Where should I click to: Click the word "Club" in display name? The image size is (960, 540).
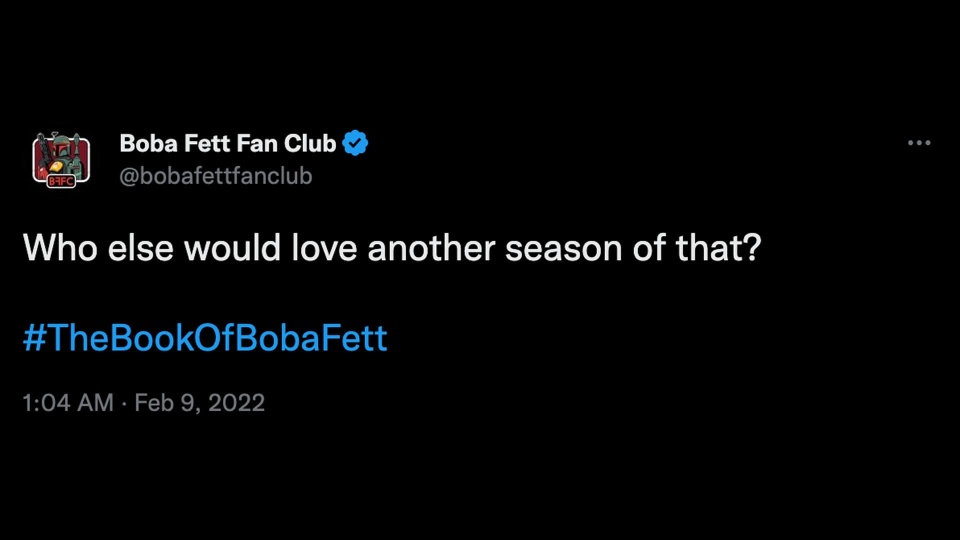(310, 143)
